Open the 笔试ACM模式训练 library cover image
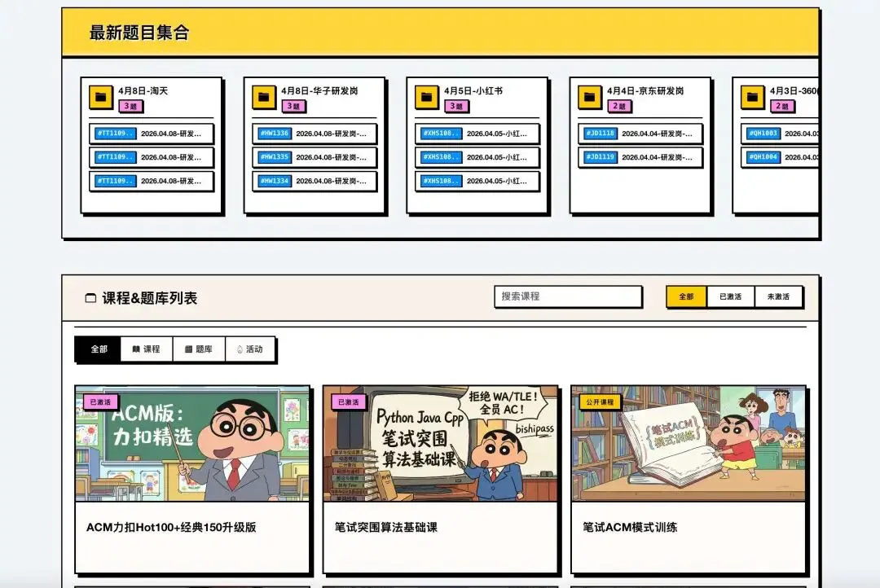Screen dimensions: 880x588 pos(688,443)
